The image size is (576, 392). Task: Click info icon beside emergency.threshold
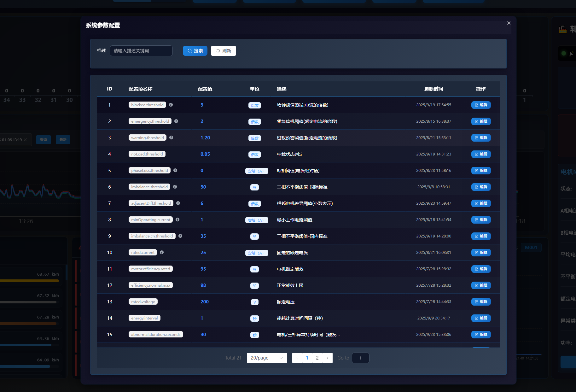tap(176, 121)
